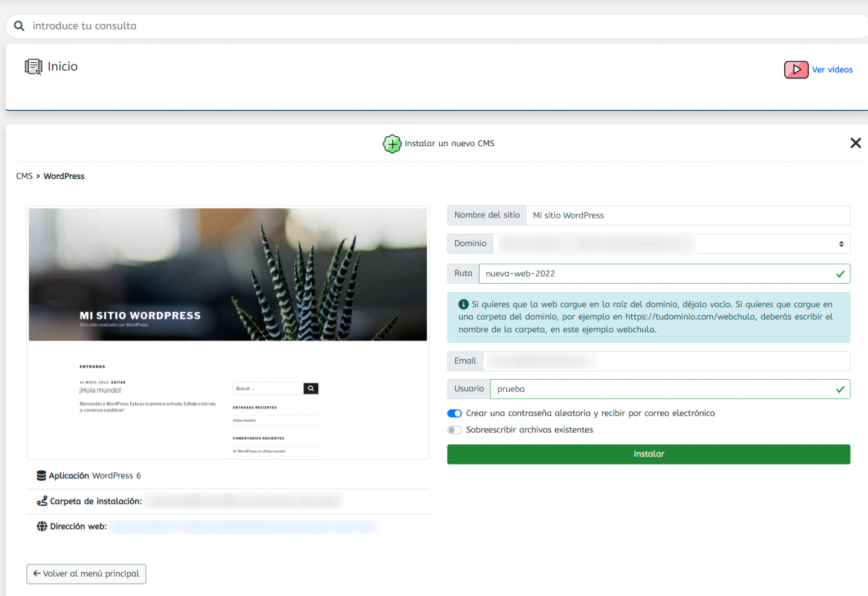
Task: Open the blurred Dirección web link
Action: click(x=244, y=527)
